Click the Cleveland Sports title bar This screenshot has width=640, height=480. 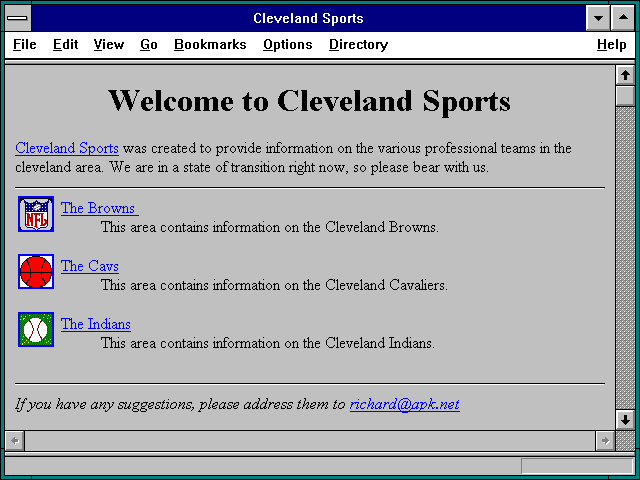tap(308, 18)
